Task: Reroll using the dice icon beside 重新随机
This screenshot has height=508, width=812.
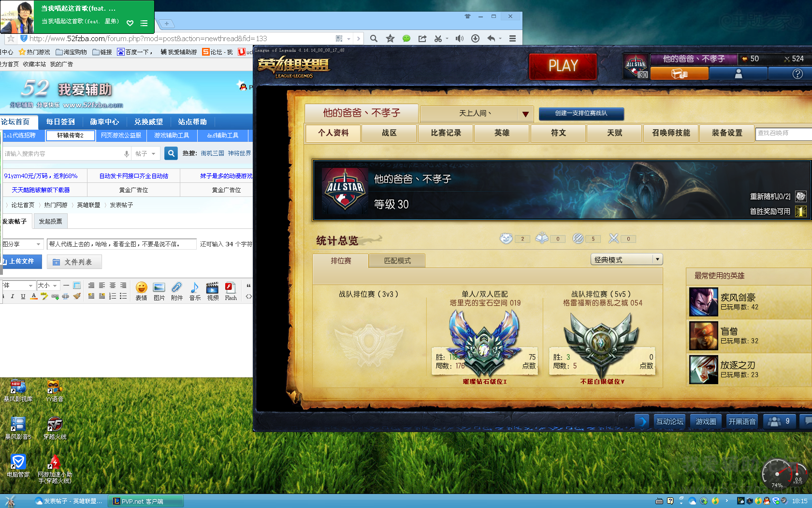Action: pyautogui.click(x=801, y=196)
